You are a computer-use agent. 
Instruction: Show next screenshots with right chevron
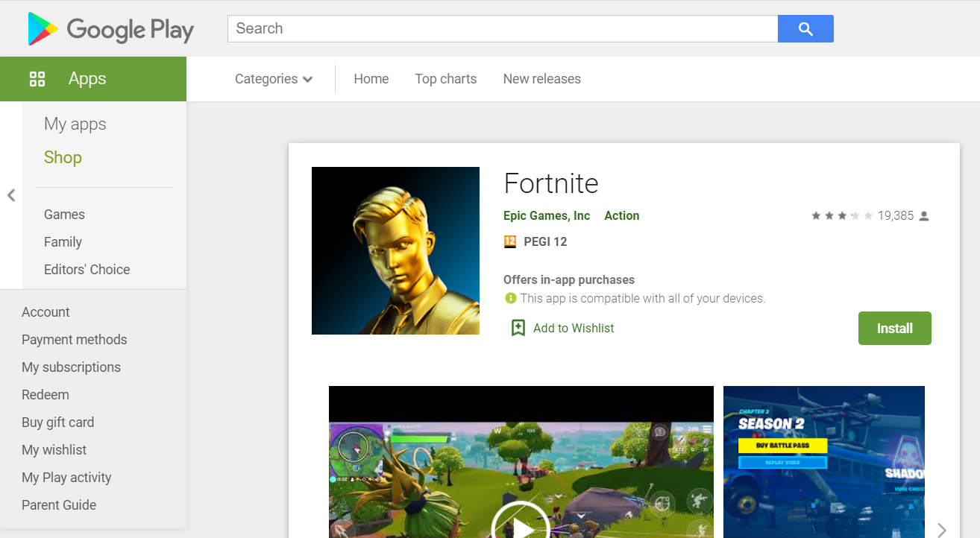(x=942, y=530)
